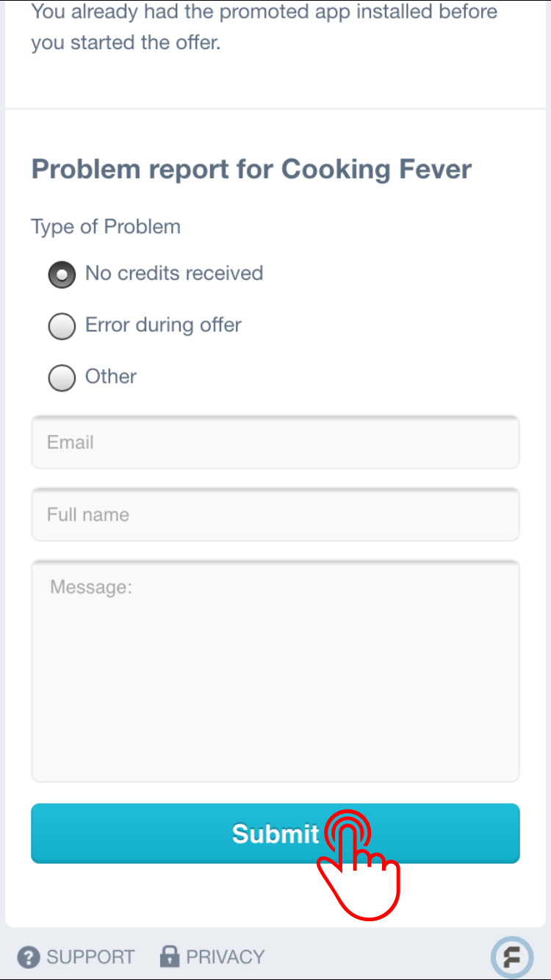Open the PRIVACY link
This screenshot has width=551, height=980.
point(225,957)
